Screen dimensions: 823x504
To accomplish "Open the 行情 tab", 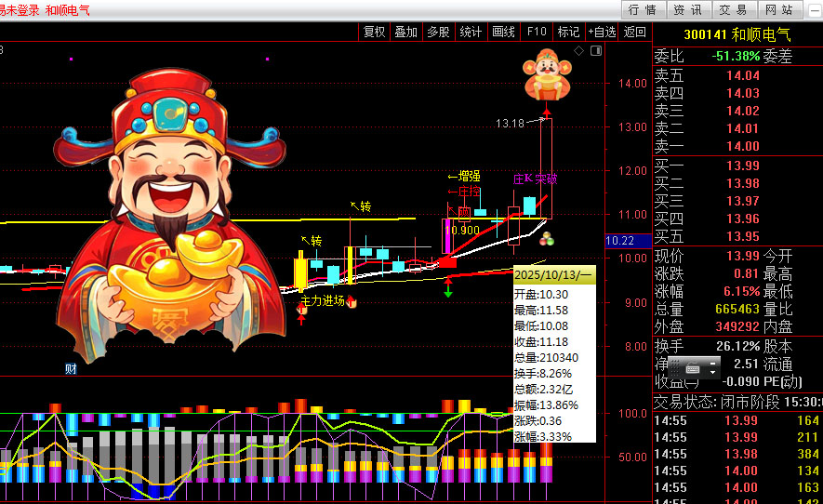I will coord(642,10).
